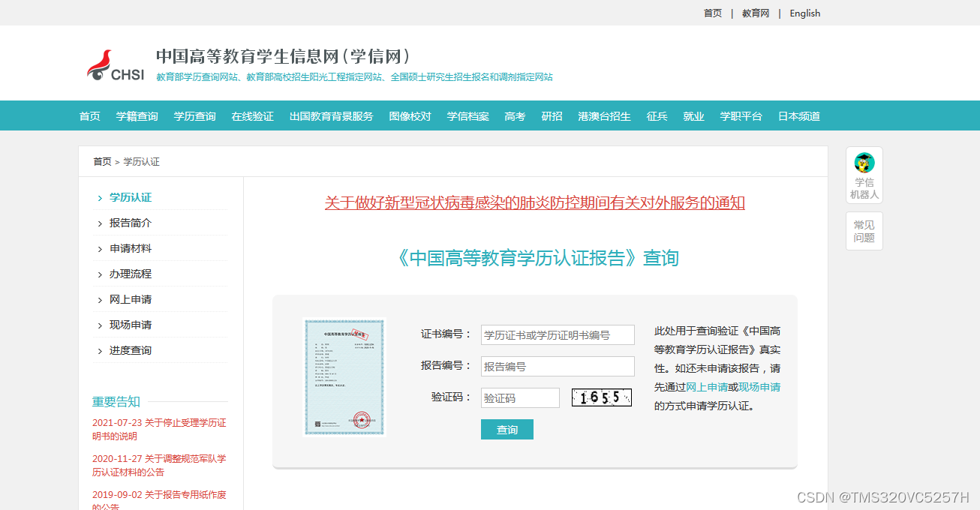Click the 重要告知 section heading
This screenshot has height=510, width=980.
(116, 402)
